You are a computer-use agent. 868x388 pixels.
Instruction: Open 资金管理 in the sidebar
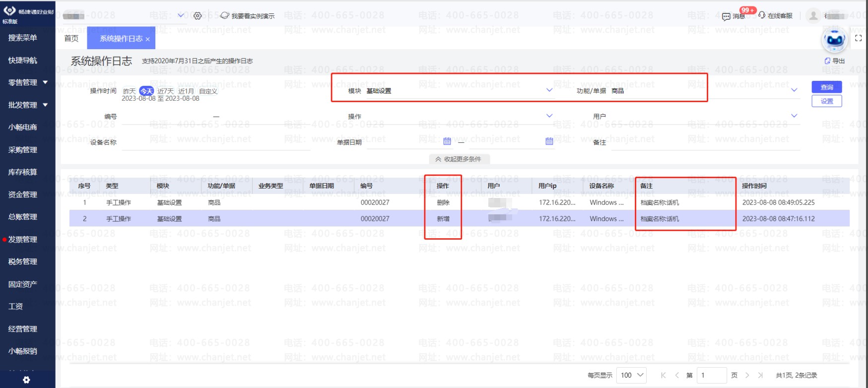pos(23,194)
